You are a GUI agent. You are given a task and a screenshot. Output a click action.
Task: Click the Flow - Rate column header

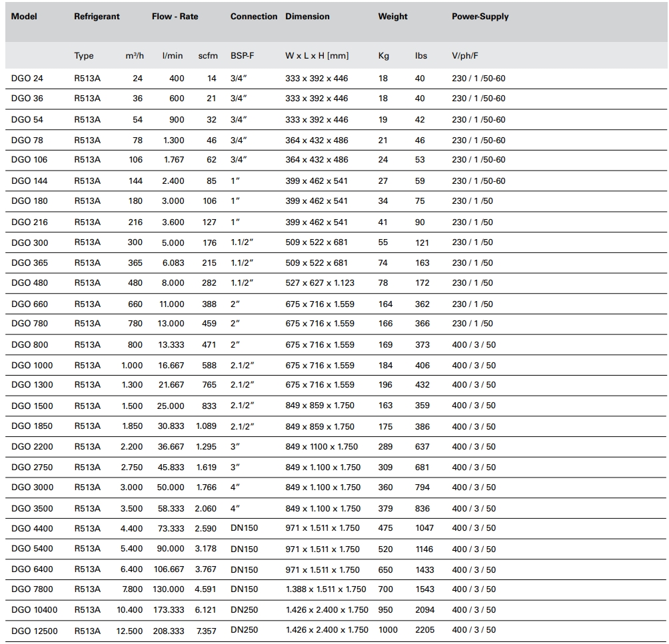coord(175,17)
